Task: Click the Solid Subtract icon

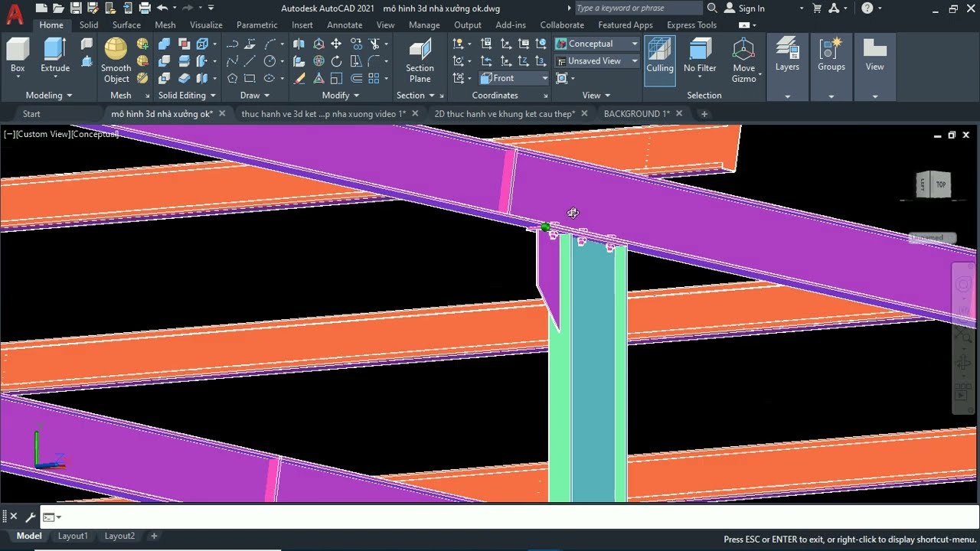Action: (165, 61)
